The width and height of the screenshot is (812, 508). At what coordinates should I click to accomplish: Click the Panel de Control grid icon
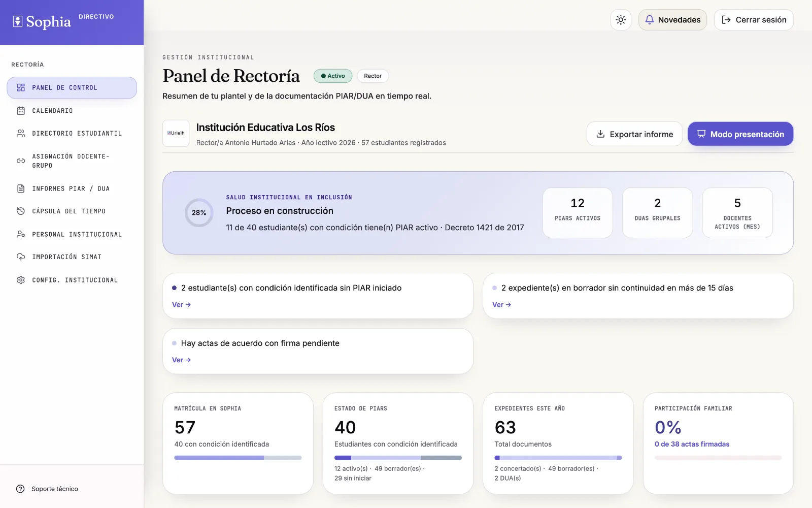(21, 87)
